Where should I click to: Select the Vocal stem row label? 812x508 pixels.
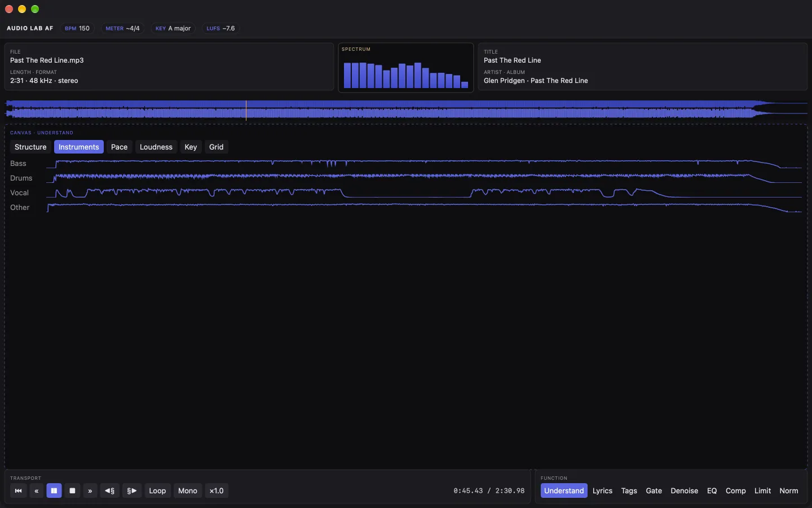(19, 193)
